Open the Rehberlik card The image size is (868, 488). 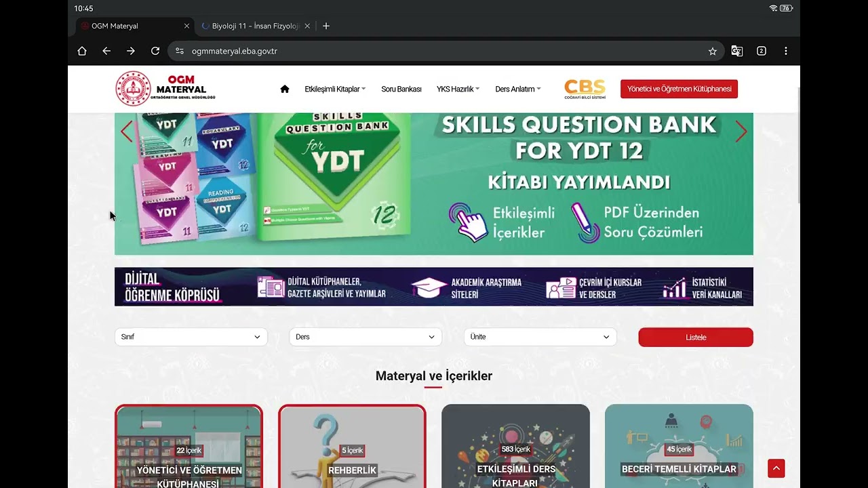point(353,447)
